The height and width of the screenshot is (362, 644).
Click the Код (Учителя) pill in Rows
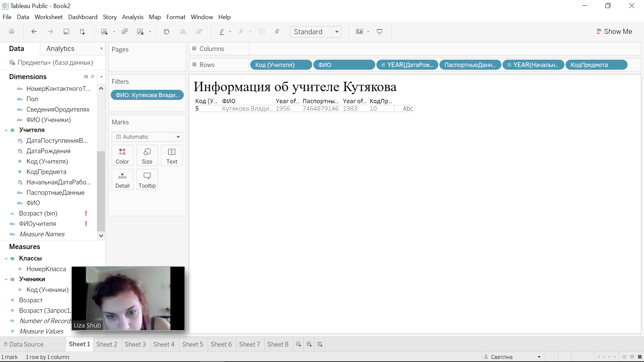pyautogui.click(x=281, y=65)
